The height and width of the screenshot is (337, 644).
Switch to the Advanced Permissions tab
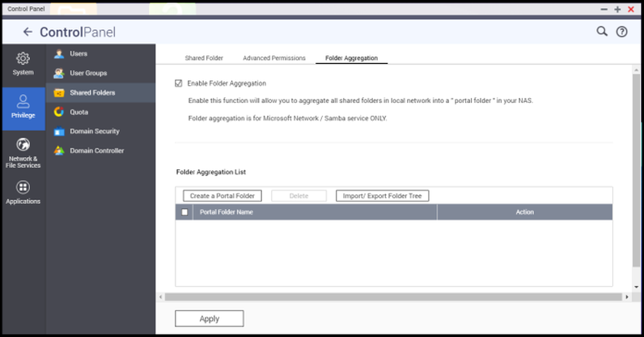274,58
